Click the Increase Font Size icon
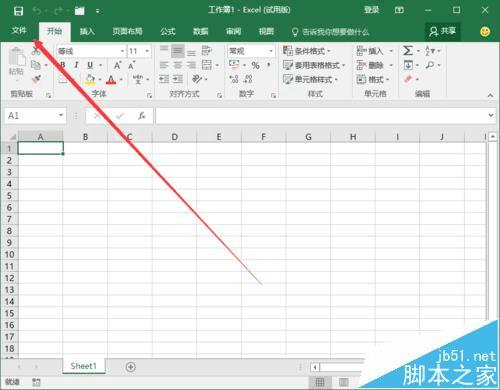500x390 pixels. coord(117,65)
